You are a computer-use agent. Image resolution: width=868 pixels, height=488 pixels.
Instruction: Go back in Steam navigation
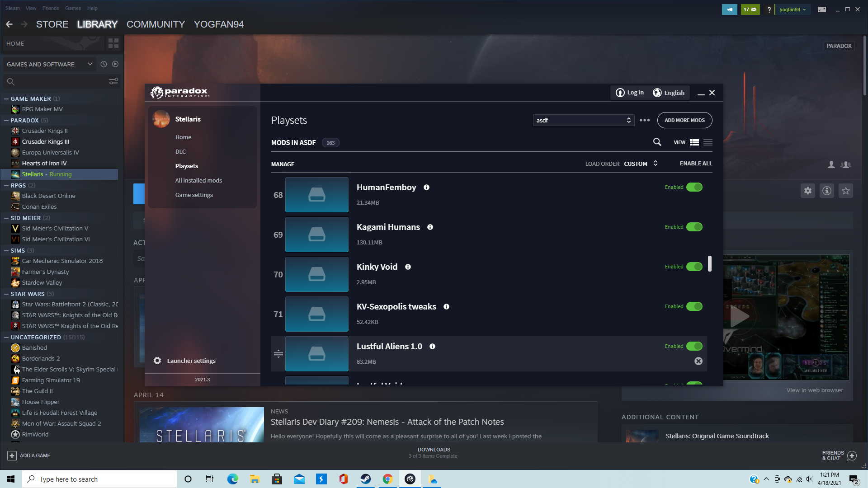point(9,24)
